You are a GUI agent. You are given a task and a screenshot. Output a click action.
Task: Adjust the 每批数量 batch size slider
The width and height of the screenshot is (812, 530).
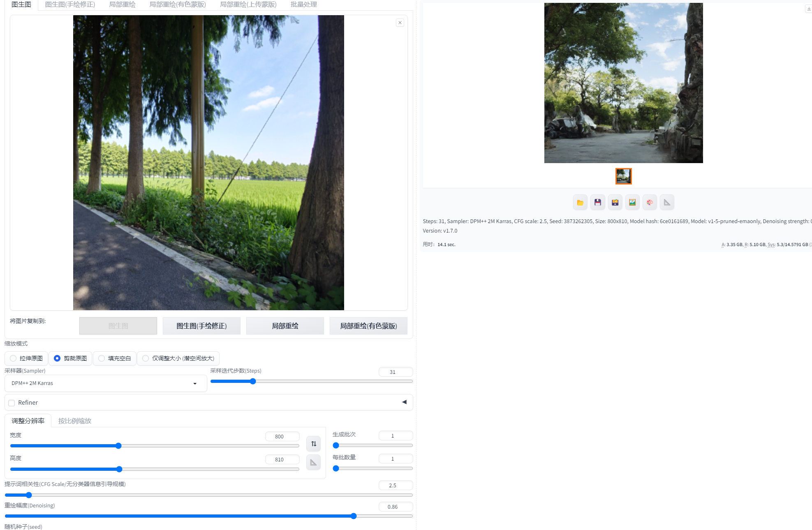tap(372, 468)
